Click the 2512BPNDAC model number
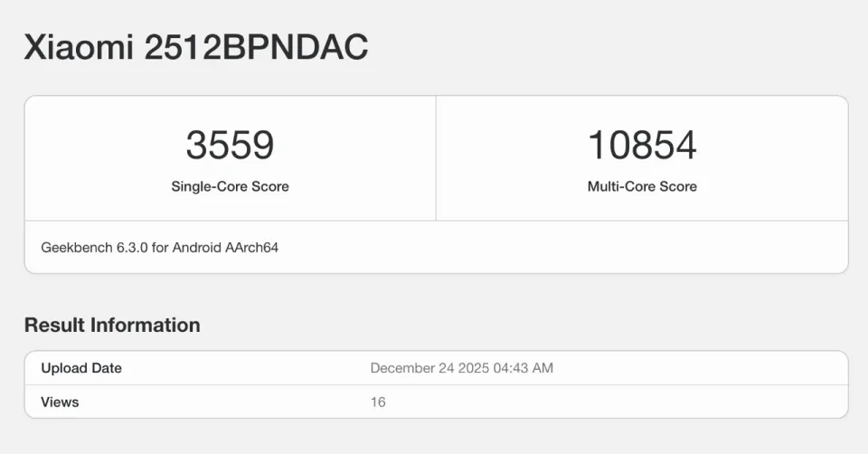Screen dimensions: 868x454 [256, 48]
